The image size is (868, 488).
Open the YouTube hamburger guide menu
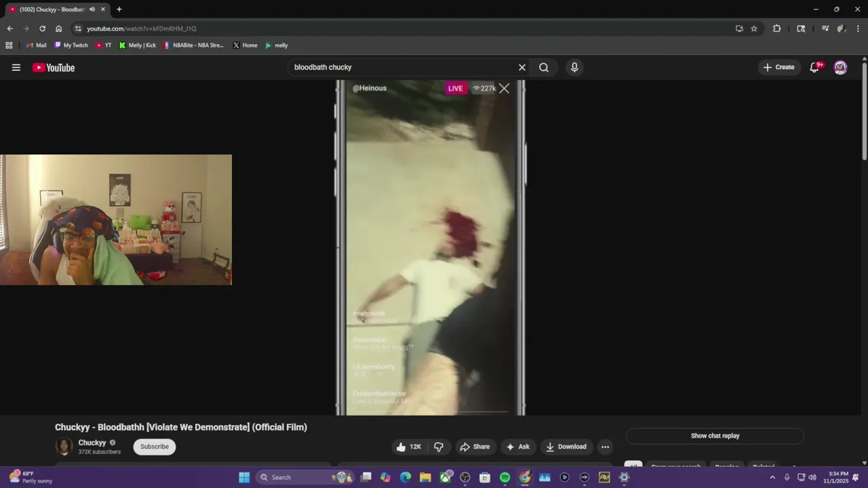pyautogui.click(x=16, y=67)
